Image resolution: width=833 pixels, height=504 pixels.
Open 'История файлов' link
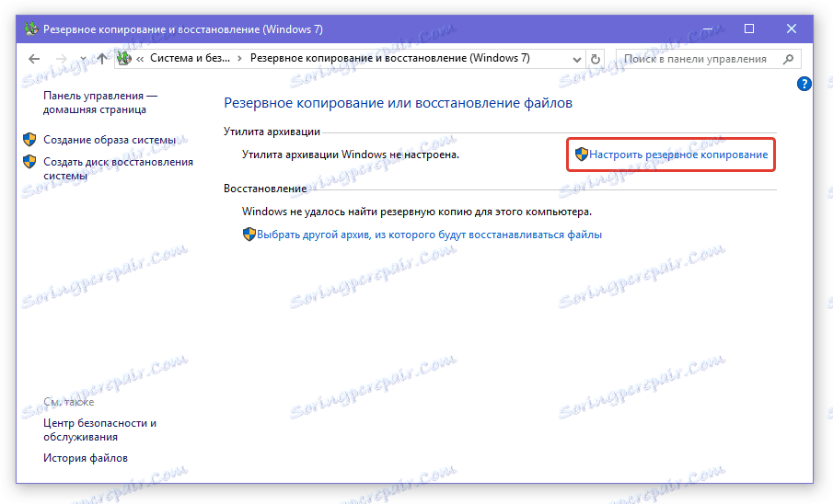(86, 458)
